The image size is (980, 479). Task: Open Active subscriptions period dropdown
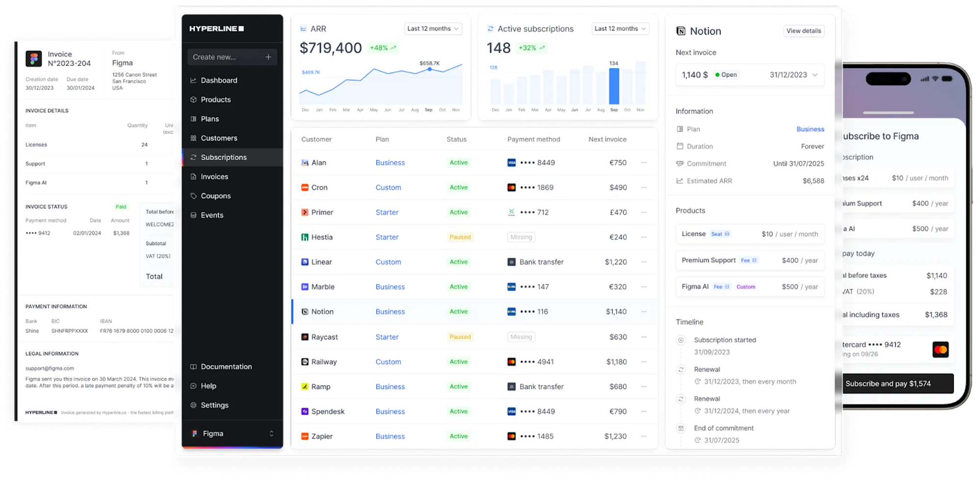pyautogui.click(x=620, y=28)
